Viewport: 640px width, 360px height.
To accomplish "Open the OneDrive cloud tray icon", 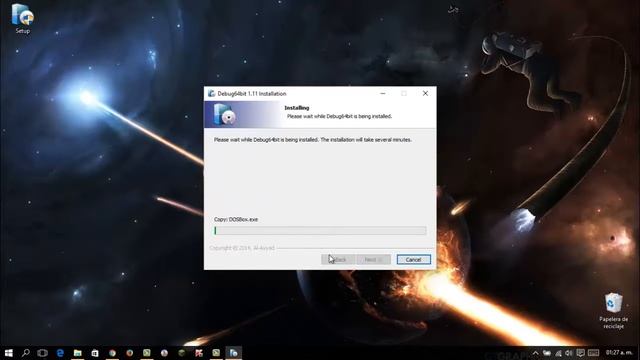I will (547, 353).
